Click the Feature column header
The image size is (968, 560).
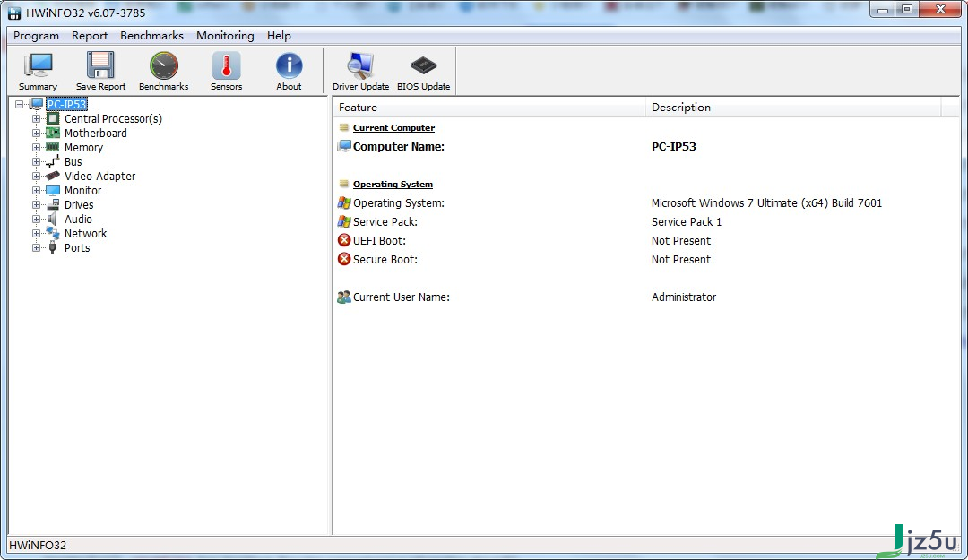(489, 108)
